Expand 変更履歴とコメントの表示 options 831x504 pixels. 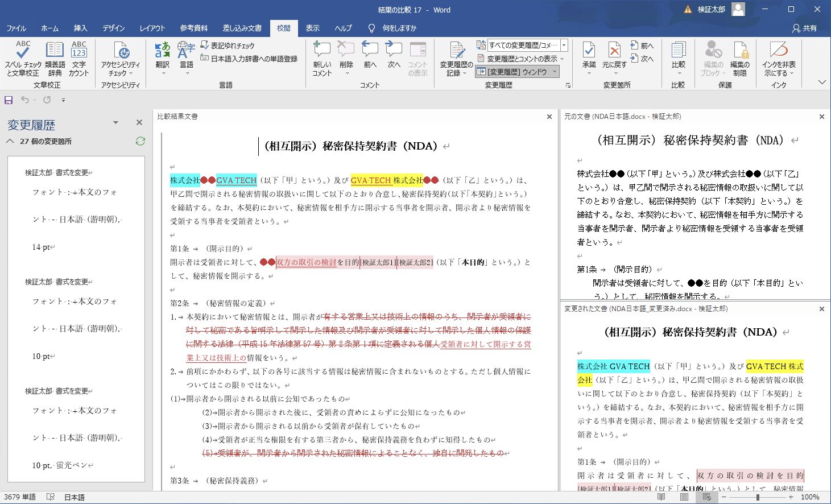[520, 59]
